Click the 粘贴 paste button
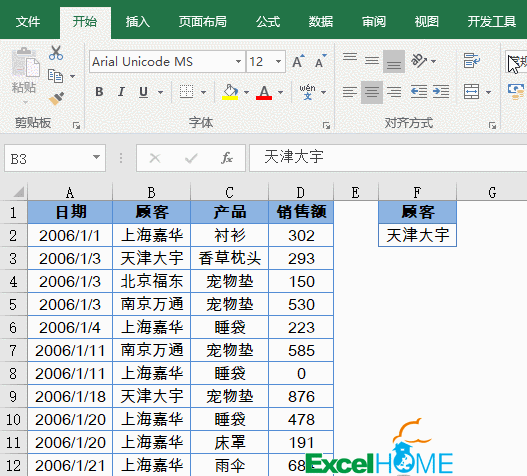This screenshot has height=476, width=527. 24,75
